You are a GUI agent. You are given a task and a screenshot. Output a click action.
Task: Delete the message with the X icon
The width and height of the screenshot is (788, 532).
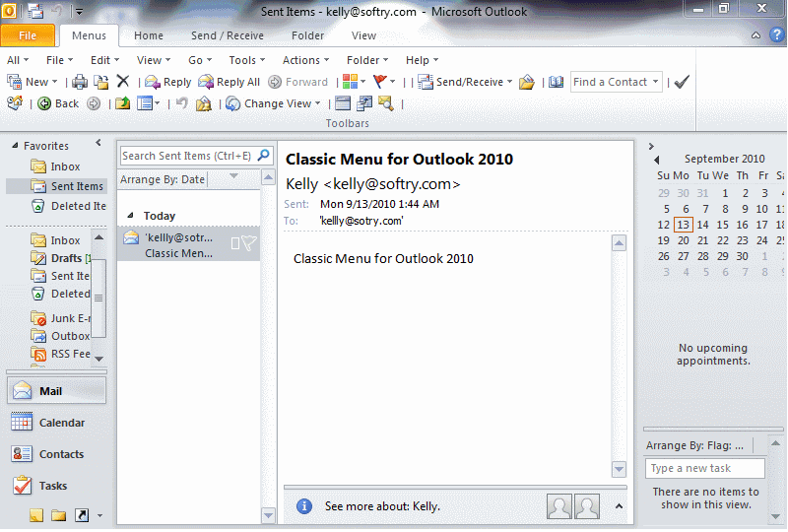coord(122,82)
